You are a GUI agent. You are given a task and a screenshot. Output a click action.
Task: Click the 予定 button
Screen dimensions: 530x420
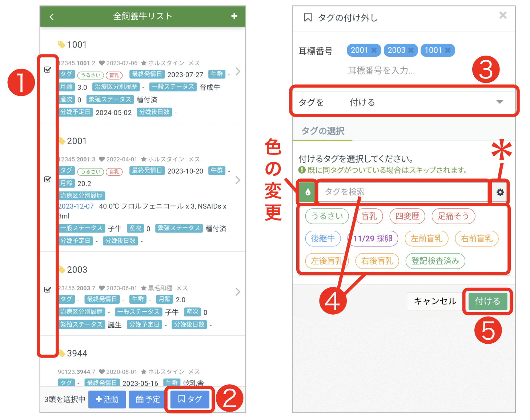point(148,399)
